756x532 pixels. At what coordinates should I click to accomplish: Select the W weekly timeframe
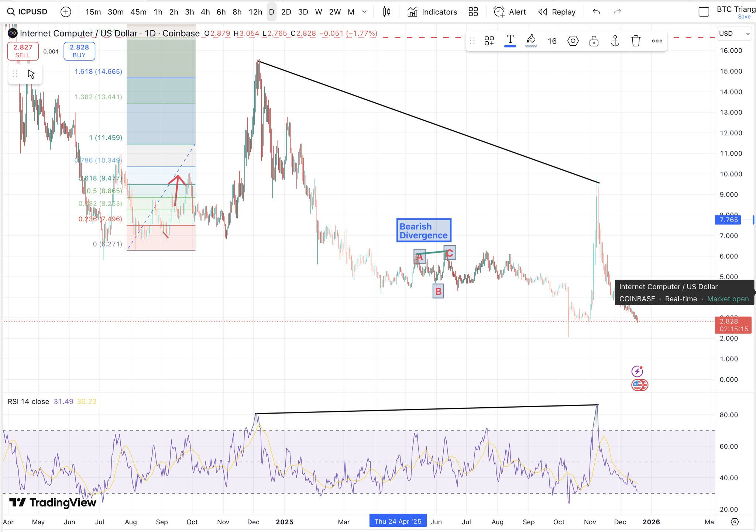318,12
